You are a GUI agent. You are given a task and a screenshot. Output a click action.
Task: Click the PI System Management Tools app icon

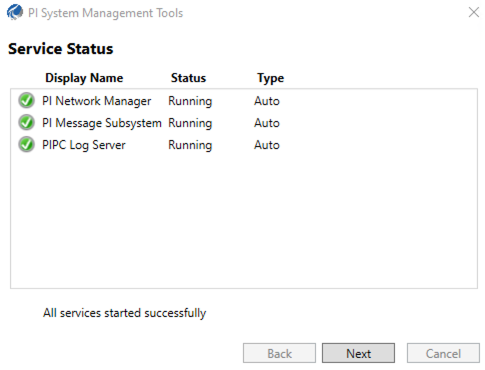click(x=15, y=12)
